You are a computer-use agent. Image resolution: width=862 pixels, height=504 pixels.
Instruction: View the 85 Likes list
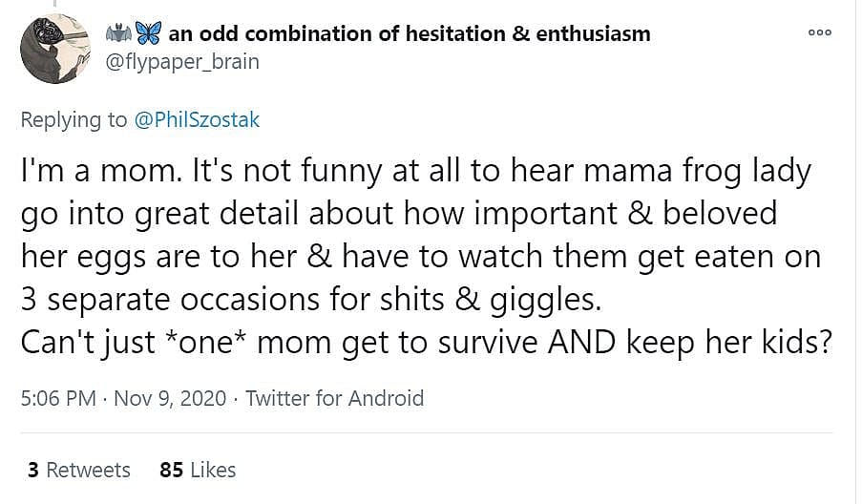[x=198, y=470]
